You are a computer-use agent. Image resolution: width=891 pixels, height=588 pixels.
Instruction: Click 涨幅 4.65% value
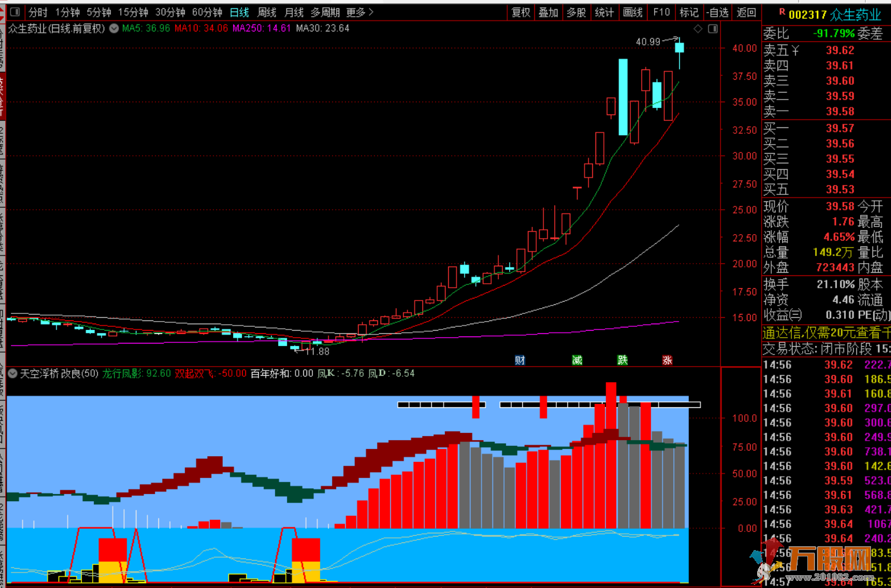coord(839,237)
